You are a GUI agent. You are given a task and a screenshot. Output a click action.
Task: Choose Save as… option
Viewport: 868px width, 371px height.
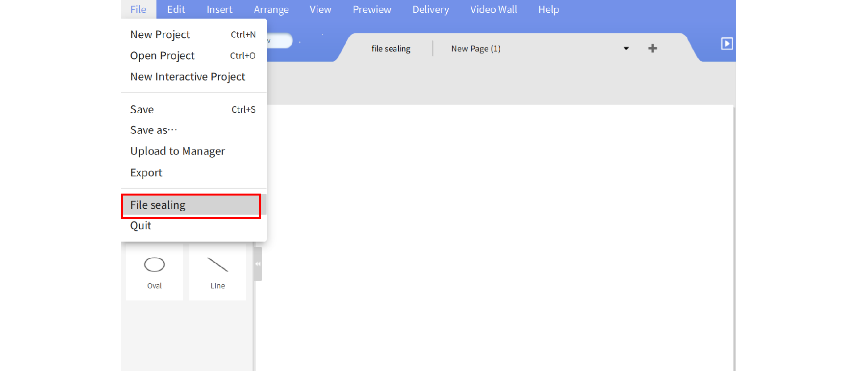click(153, 130)
